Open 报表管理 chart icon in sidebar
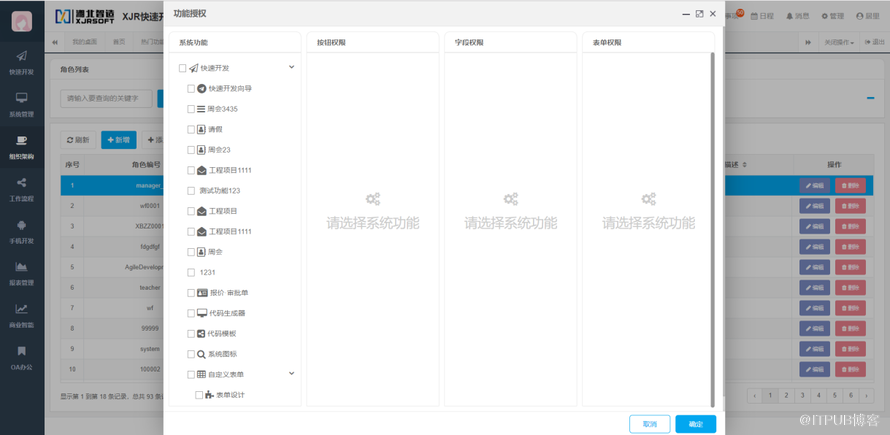This screenshot has width=890, height=435. (21, 272)
